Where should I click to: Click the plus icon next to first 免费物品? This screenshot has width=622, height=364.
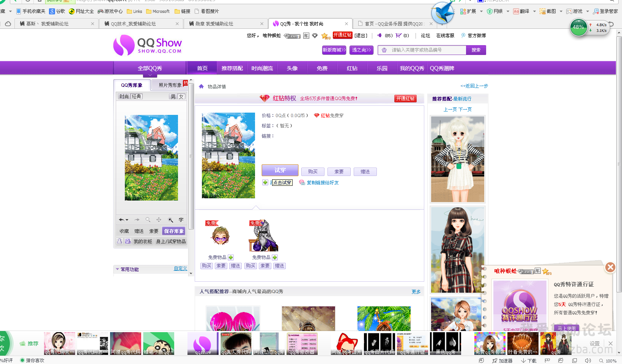pos(231,257)
